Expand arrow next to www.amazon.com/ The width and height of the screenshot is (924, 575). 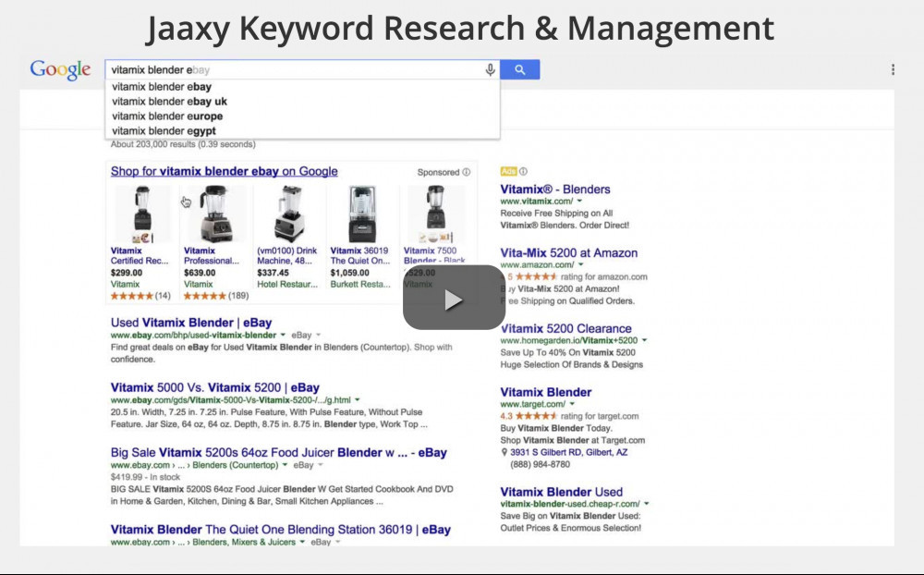pyautogui.click(x=580, y=264)
